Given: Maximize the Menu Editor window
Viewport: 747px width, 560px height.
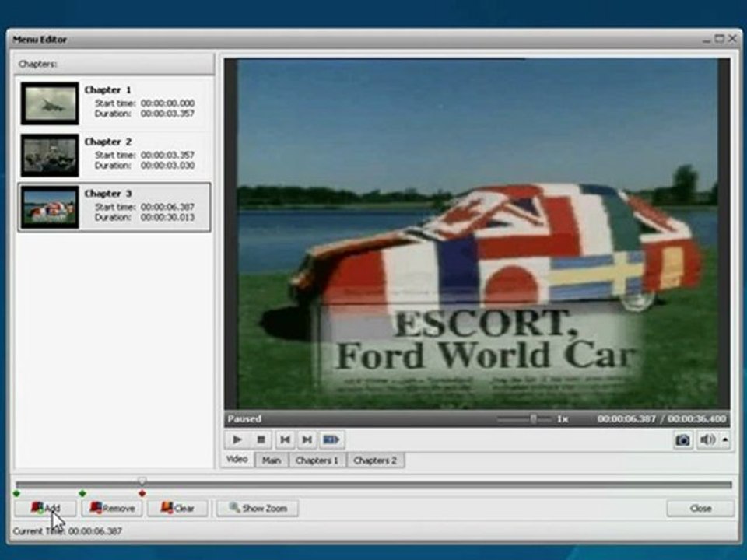Looking at the screenshot, I should [x=719, y=39].
